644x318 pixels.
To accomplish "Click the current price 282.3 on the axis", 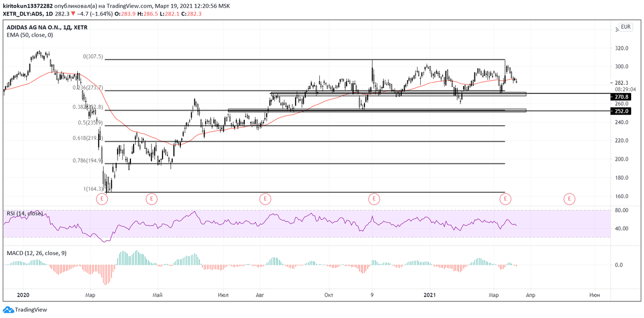I will pyautogui.click(x=622, y=83).
